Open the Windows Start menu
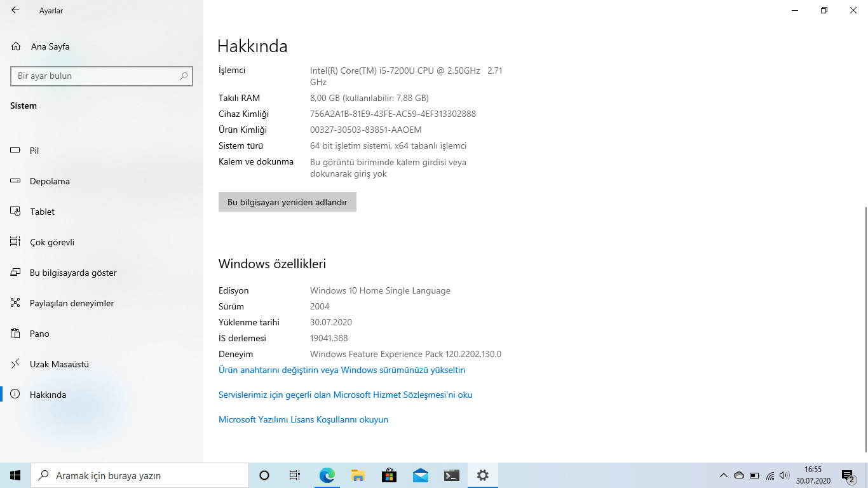Screen dimensions: 868x488 point(15,475)
